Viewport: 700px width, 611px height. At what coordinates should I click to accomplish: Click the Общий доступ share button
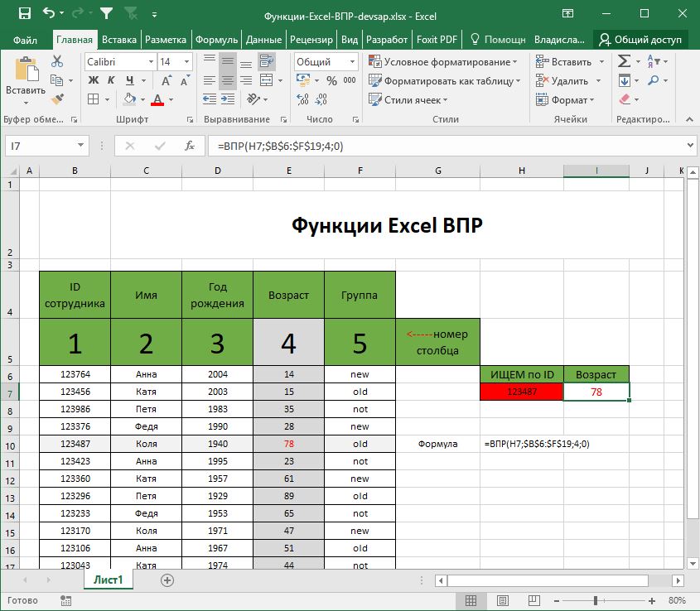pos(640,40)
